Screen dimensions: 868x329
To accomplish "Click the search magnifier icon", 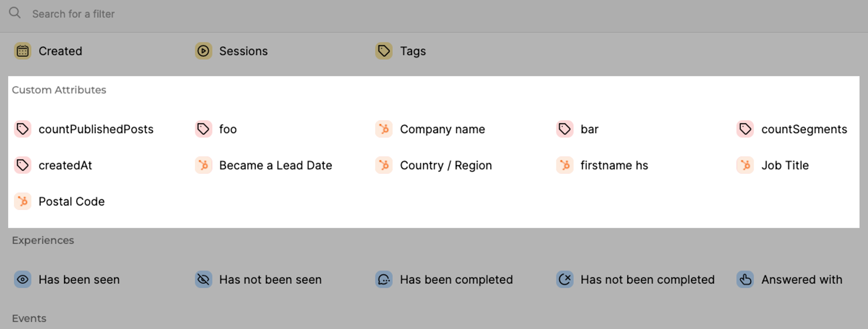I will (15, 13).
